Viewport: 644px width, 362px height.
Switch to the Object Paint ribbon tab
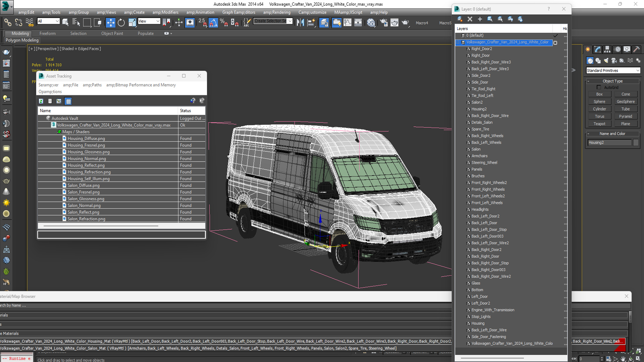point(112,34)
